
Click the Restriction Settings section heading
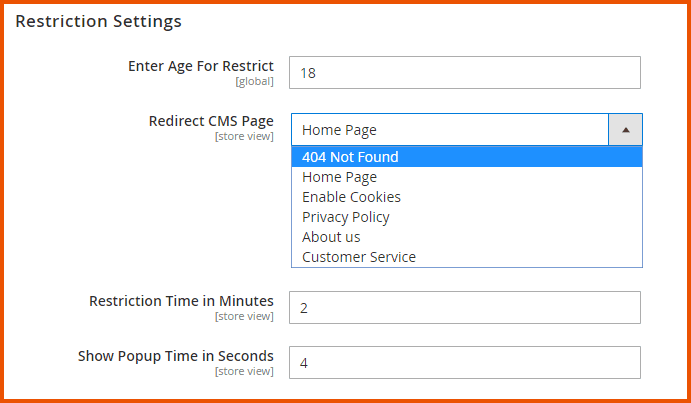tap(98, 20)
